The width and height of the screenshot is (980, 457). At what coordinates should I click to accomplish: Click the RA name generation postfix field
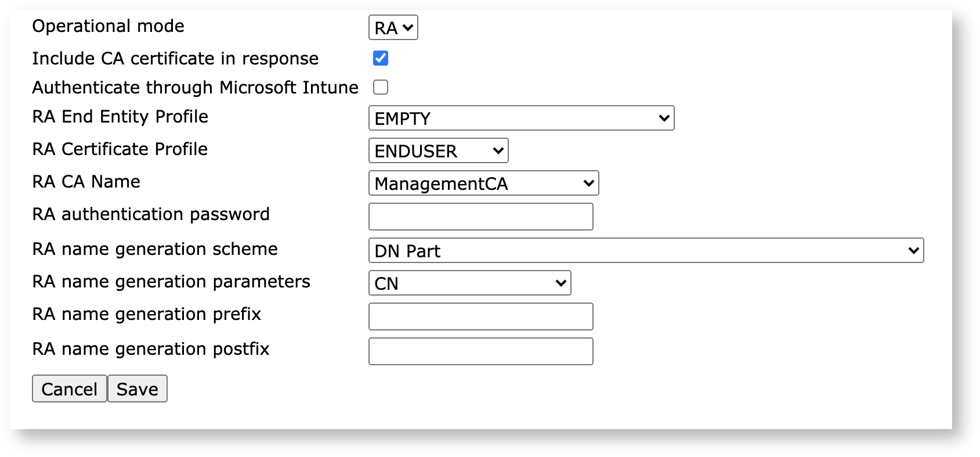[480, 351]
